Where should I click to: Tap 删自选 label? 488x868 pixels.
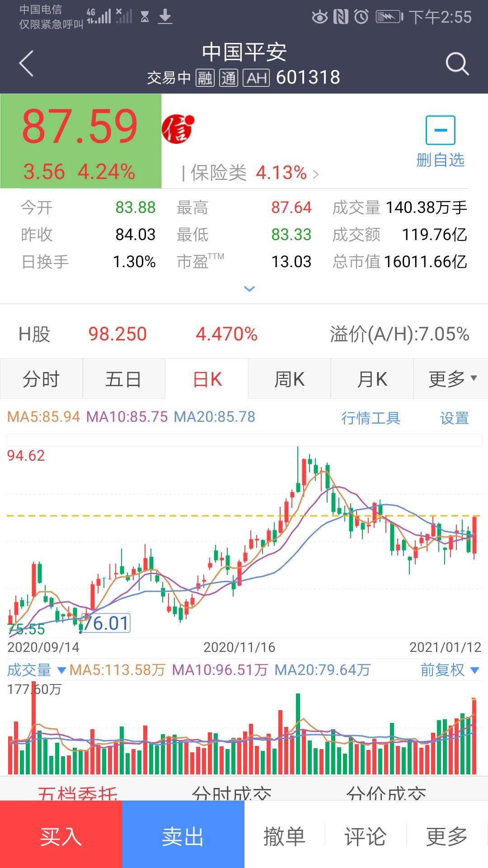pyautogui.click(x=440, y=160)
